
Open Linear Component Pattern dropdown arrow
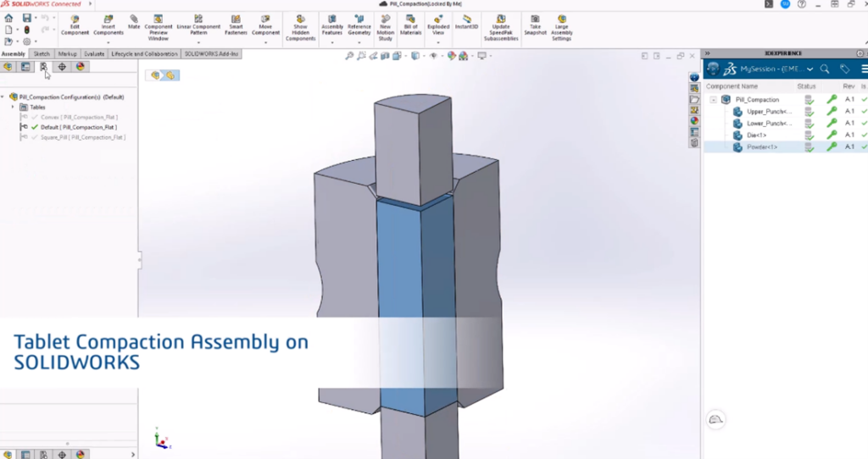tap(198, 42)
